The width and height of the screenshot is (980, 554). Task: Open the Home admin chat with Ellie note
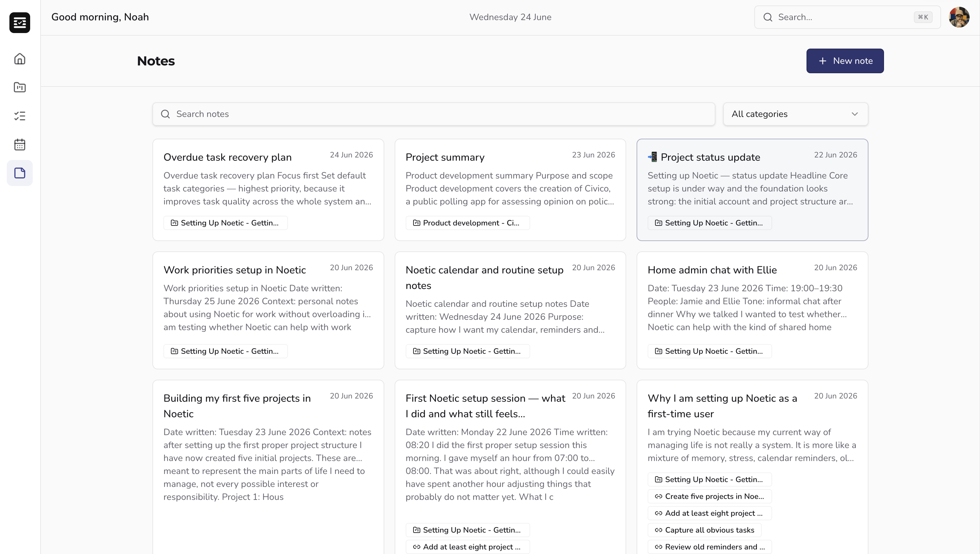pos(752,310)
